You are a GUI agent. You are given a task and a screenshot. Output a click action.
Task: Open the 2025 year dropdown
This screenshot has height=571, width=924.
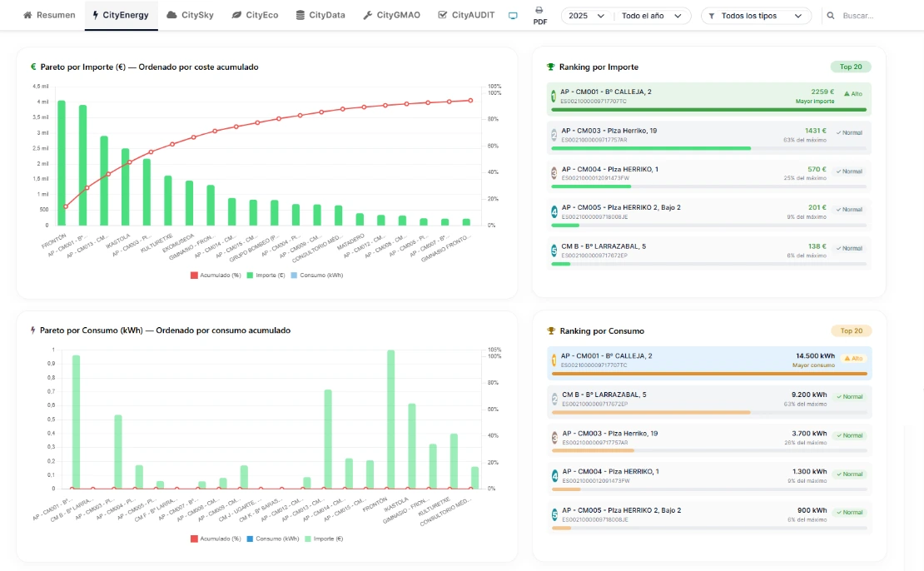[x=586, y=16]
